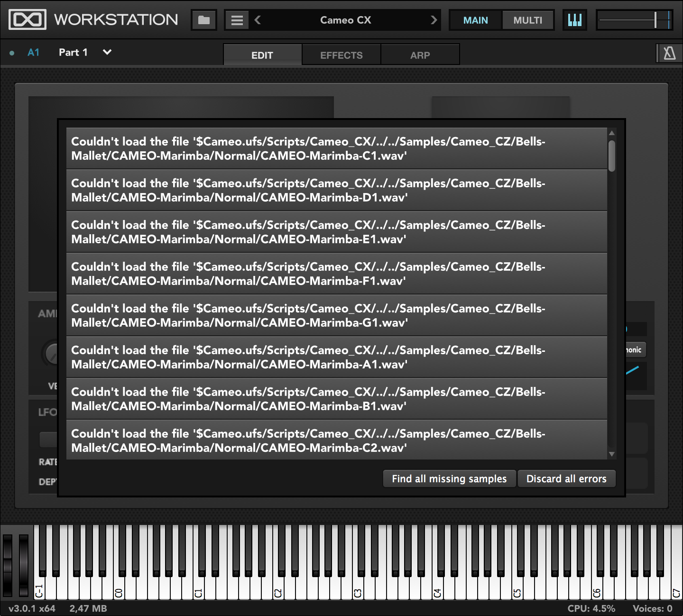The width and height of the screenshot is (683, 616).
Task: Open the metronome tempo icon
Action: tap(669, 53)
